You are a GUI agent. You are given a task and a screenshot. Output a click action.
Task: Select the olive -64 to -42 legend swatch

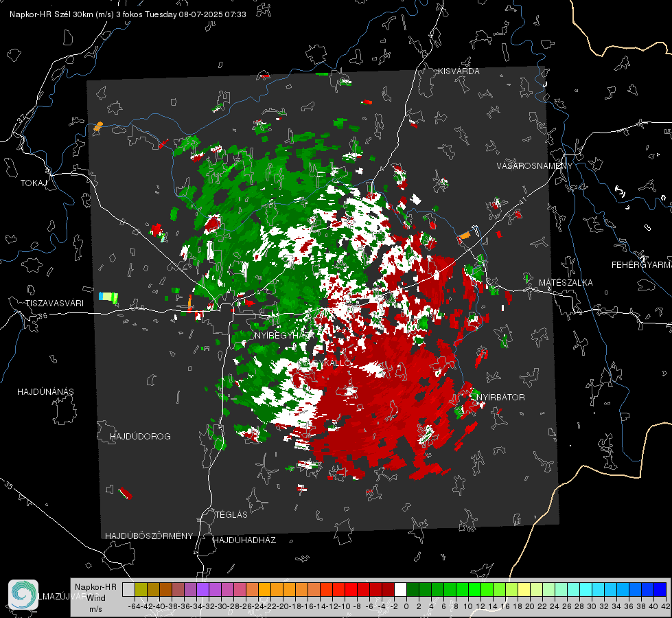[141, 589]
